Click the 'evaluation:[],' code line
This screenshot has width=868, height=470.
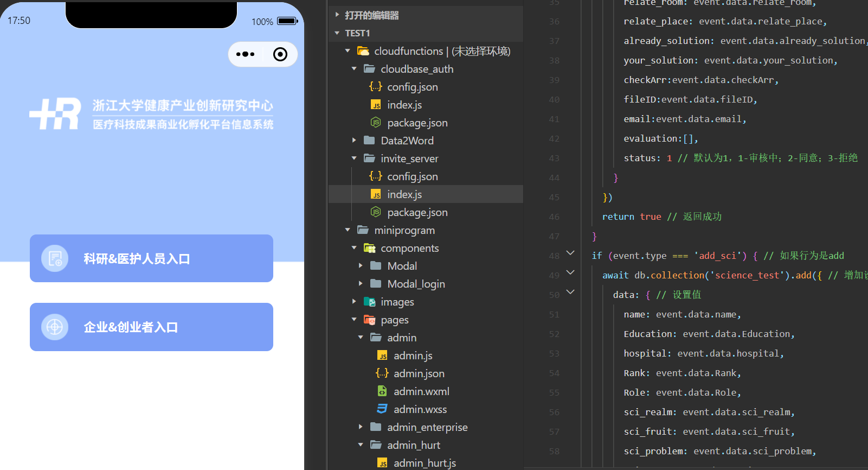(661, 138)
